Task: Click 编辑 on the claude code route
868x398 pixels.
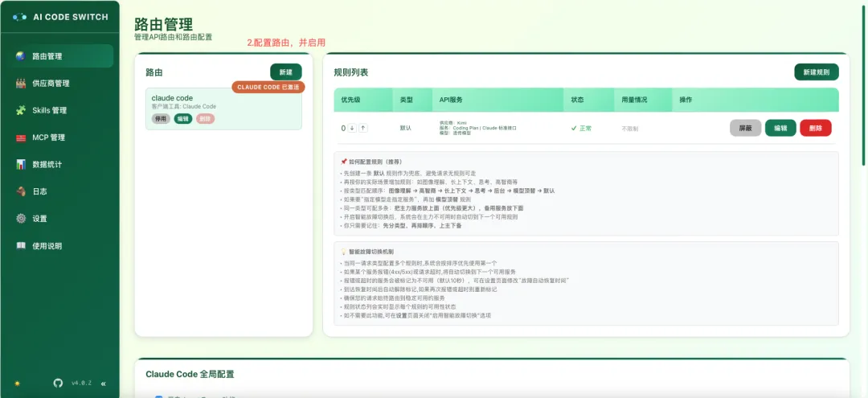Action: [x=183, y=118]
